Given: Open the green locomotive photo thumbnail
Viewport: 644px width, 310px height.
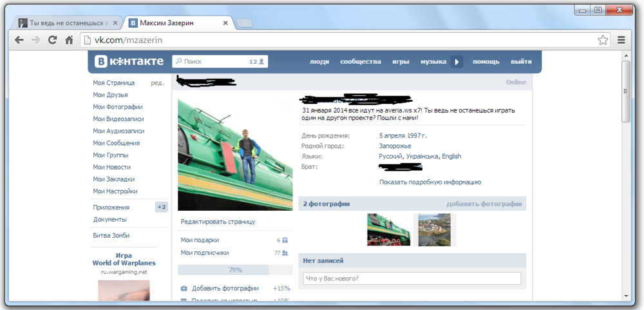Looking at the screenshot, I should pos(388,230).
